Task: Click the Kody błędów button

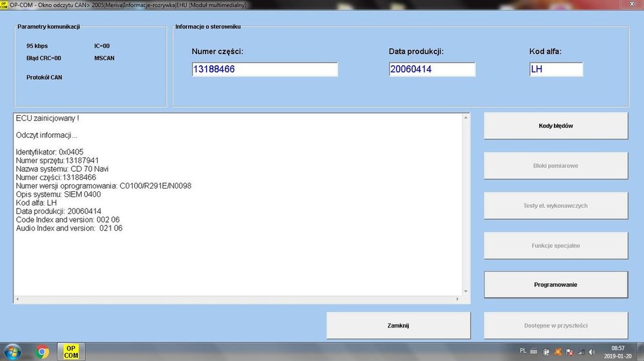Action: tap(556, 125)
